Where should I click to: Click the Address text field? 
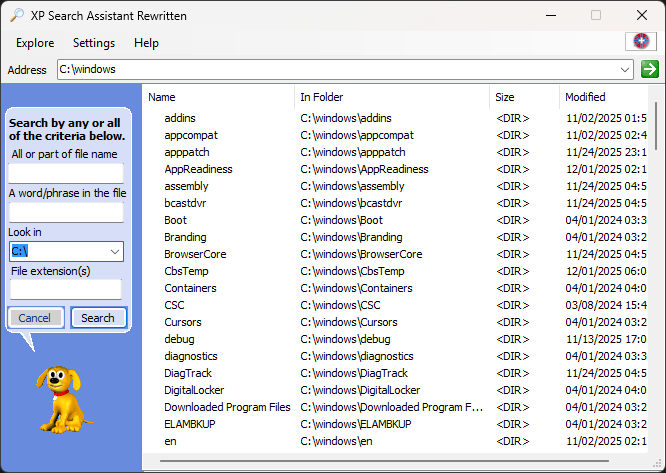coord(338,70)
